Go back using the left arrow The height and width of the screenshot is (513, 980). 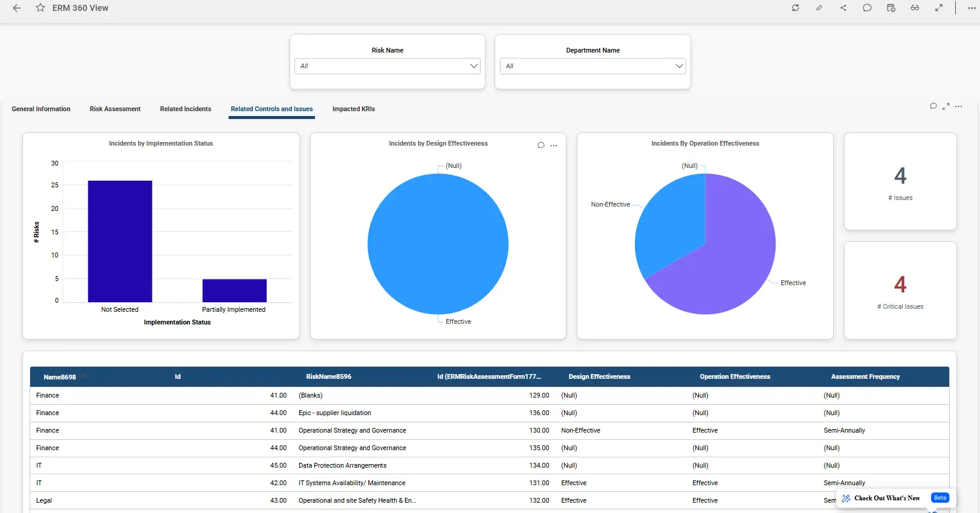pos(16,8)
